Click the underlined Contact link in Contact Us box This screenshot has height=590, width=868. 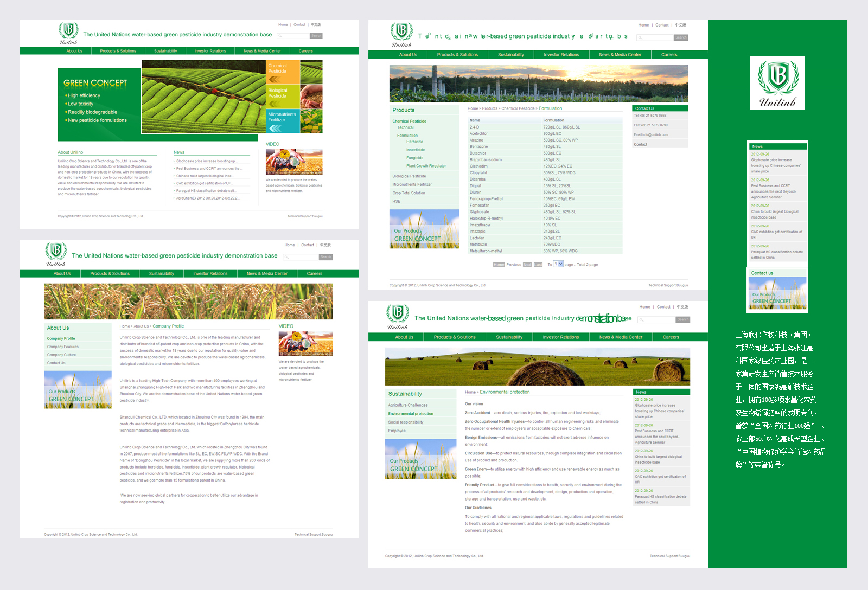[x=640, y=144]
